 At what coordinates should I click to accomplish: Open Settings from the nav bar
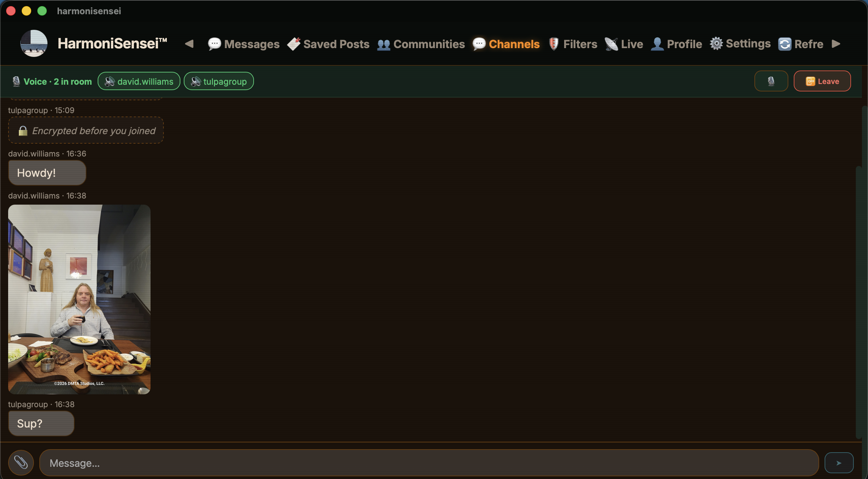click(x=740, y=44)
